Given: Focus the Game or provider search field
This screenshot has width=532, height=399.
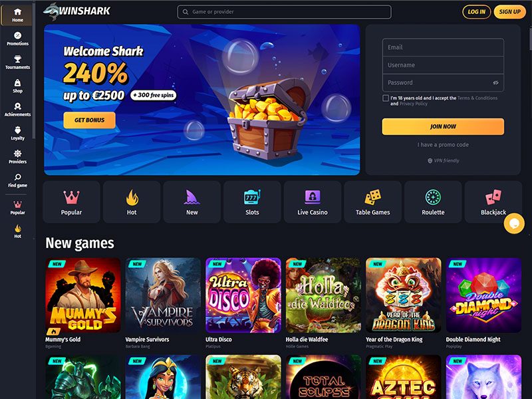Looking at the screenshot, I should 284,12.
